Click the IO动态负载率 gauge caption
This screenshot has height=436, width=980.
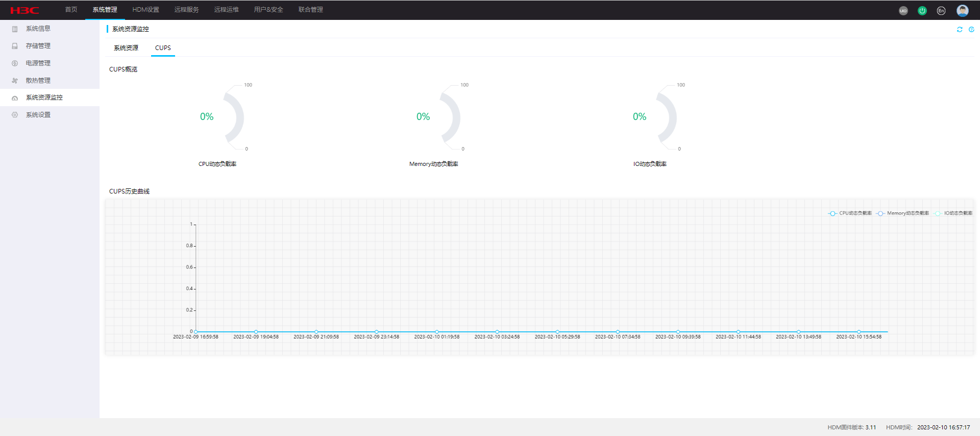tap(650, 164)
